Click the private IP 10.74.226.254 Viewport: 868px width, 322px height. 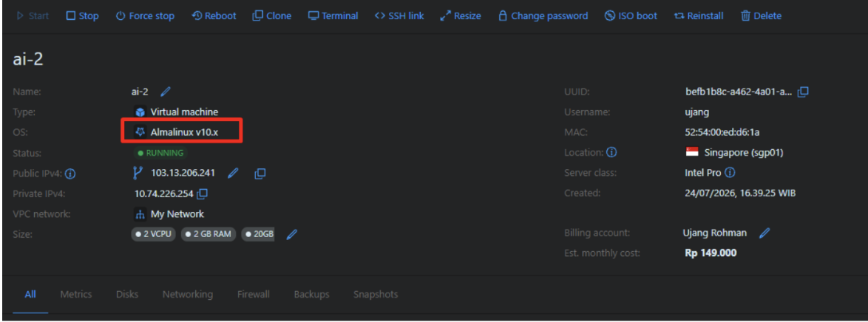(x=164, y=194)
